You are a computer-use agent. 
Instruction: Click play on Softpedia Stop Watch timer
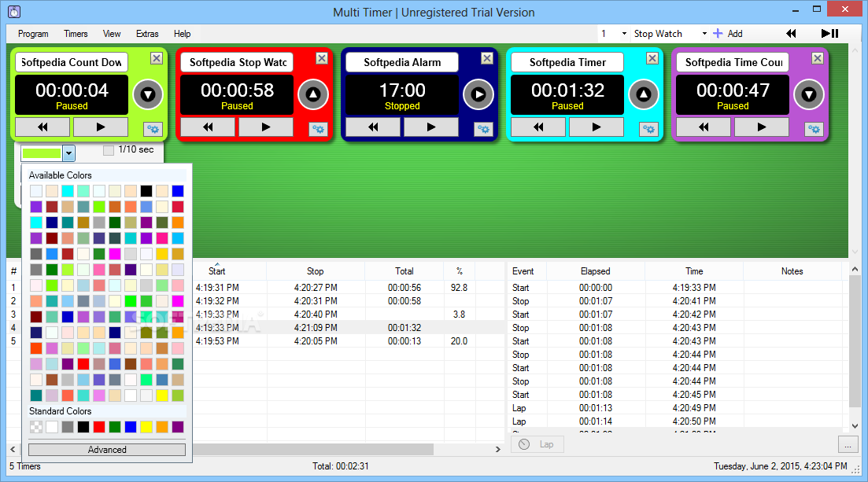(x=266, y=127)
